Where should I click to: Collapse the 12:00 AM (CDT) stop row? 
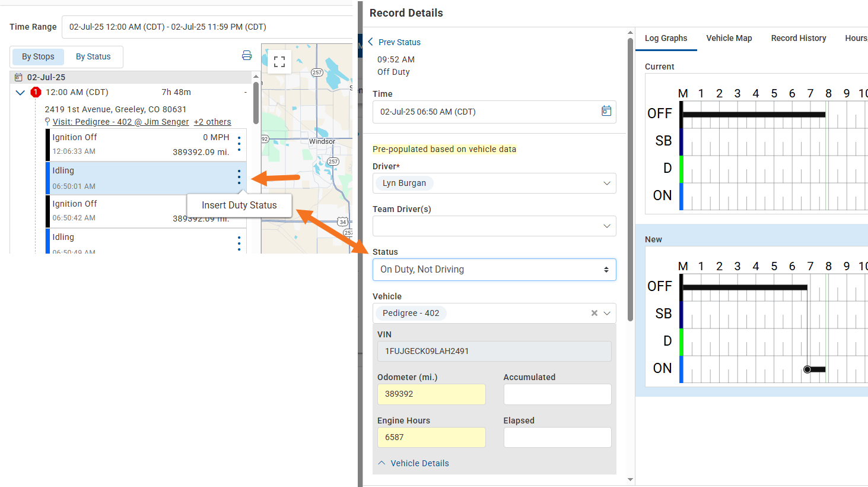point(20,92)
